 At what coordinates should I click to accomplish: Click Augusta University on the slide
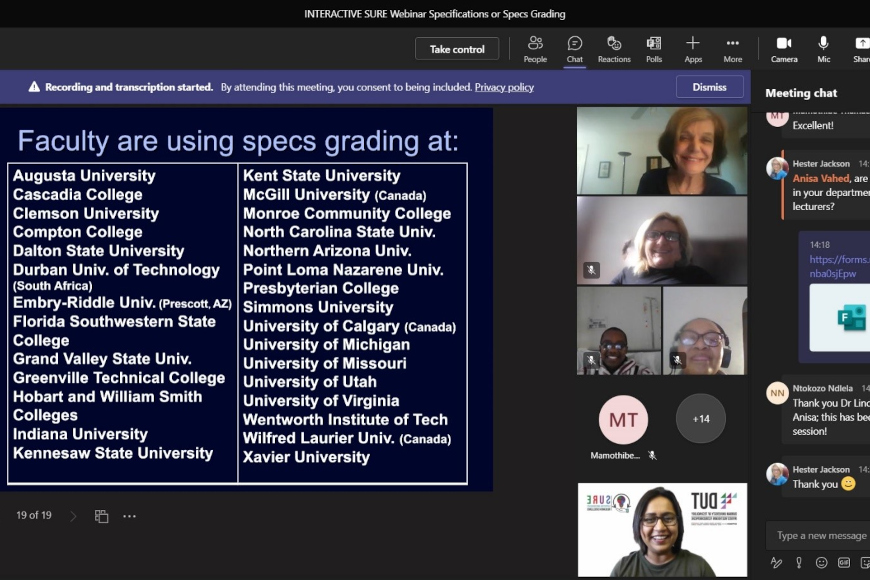coord(84,175)
